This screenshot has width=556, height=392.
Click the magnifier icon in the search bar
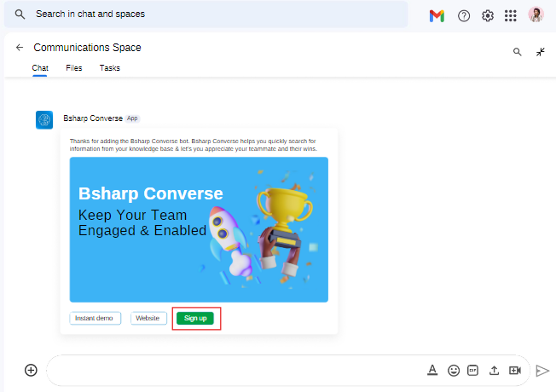click(x=20, y=14)
